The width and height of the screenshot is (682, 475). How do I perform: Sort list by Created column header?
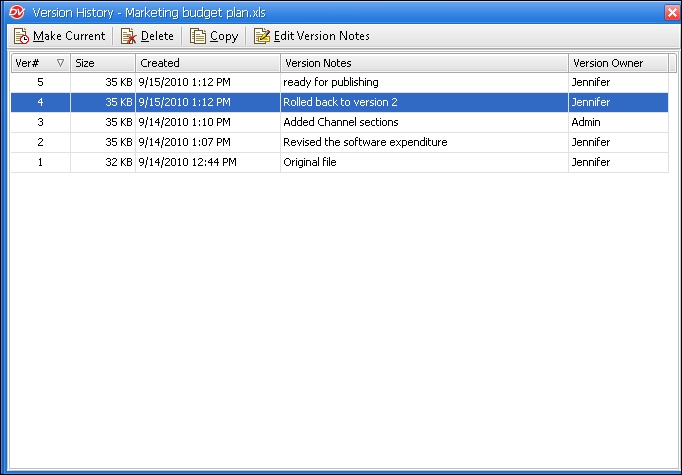point(207,63)
